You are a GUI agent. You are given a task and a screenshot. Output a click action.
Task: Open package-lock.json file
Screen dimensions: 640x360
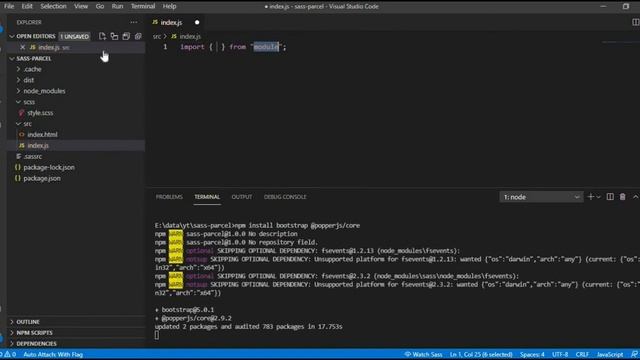tap(49, 167)
